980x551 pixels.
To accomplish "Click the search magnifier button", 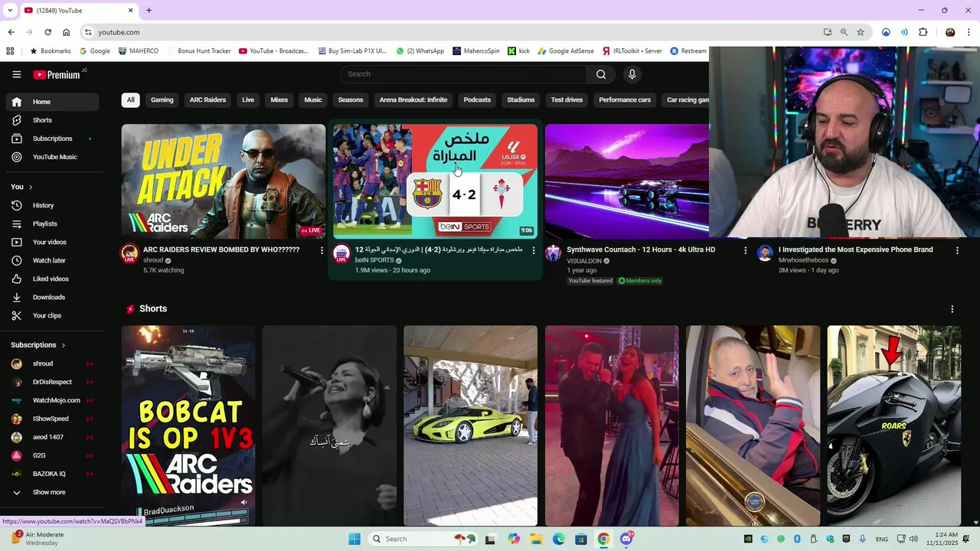I will click(601, 74).
